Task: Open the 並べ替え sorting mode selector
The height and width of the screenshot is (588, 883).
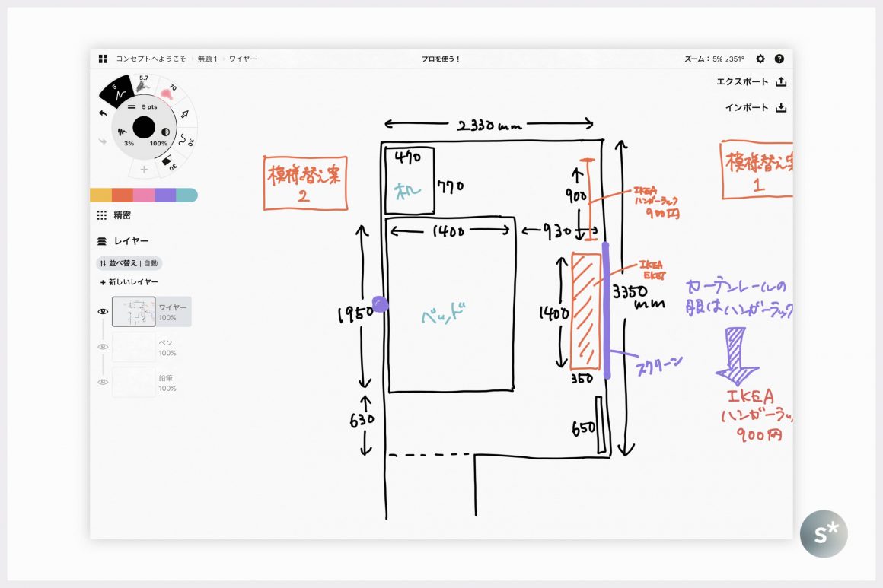Action: (x=129, y=263)
